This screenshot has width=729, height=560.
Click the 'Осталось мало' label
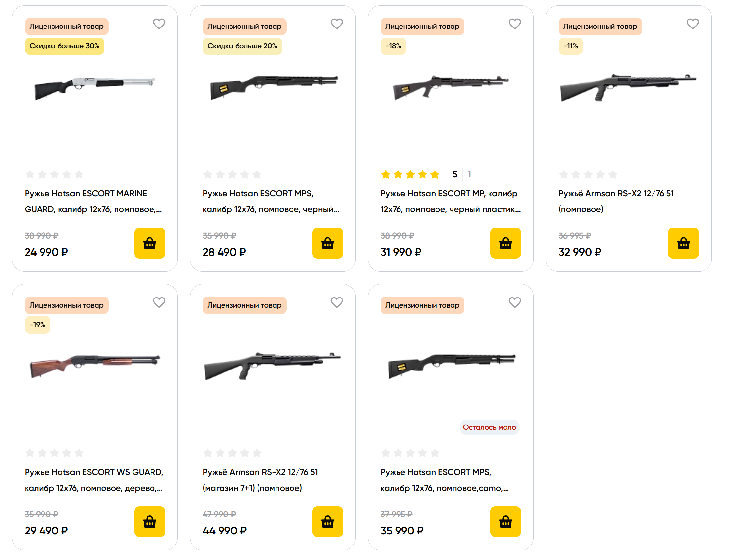point(489,427)
